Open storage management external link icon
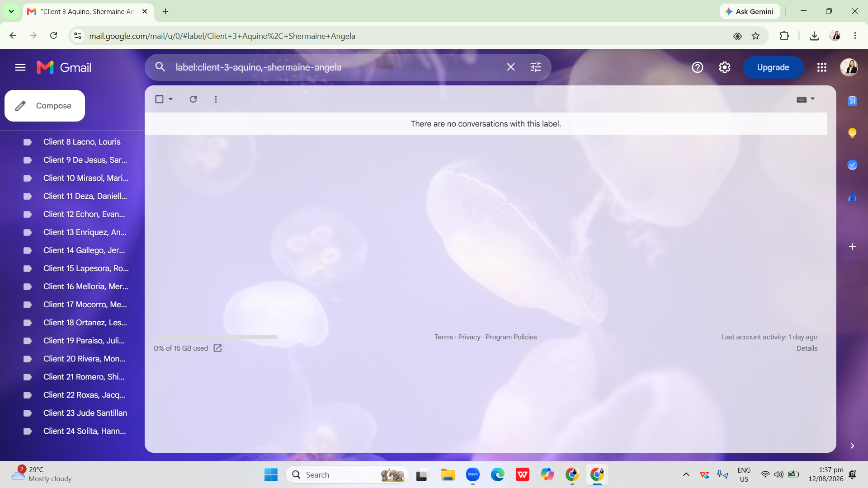This screenshot has height=488, width=868. (217, 348)
